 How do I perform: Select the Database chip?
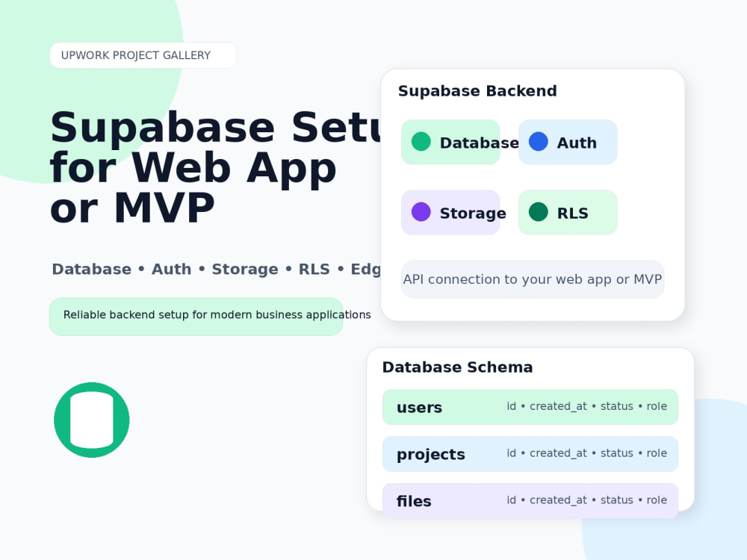pos(450,142)
